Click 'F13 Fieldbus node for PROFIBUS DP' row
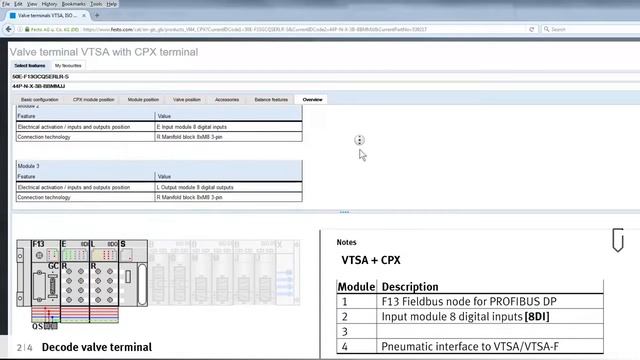The image size is (640, 360). (x=469, y=302)
